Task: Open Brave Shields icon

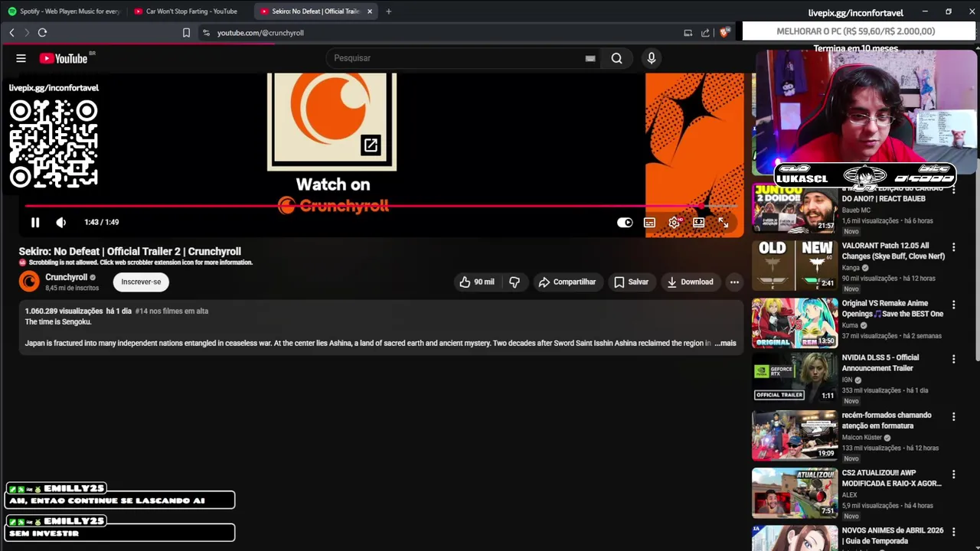Action: [x=725, y=33]
